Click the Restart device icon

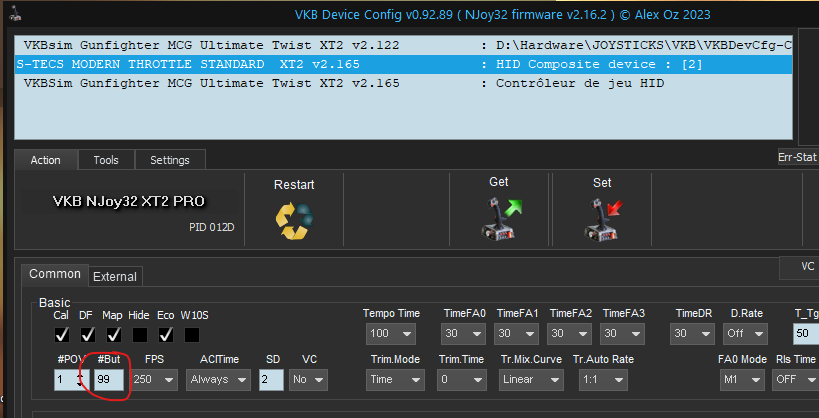[x=293, y=219]
